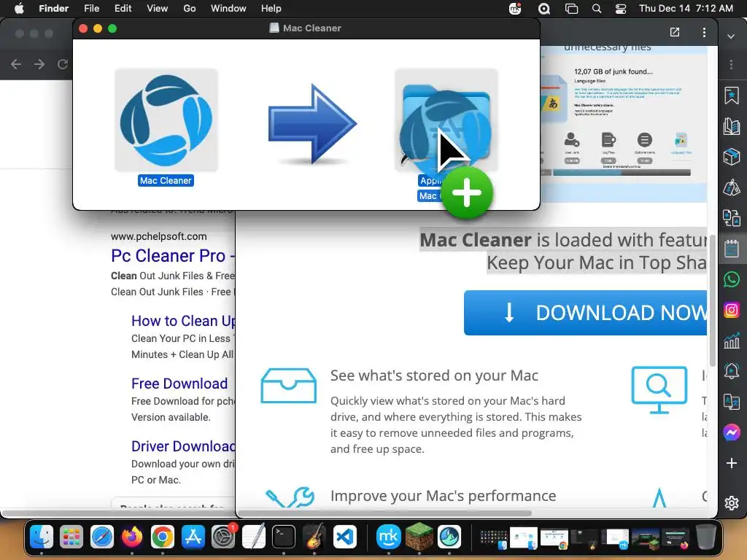Open App Store in the Dock
This screenshot has width=747, height=560.
click(193, 537)
